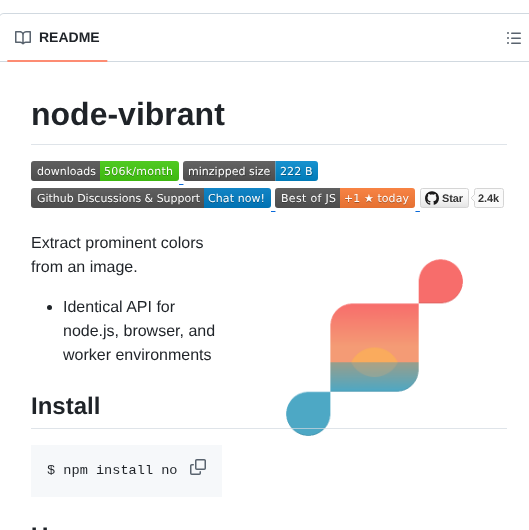Screen dimensions: 529x530
Task: Open the minzipped size 222 B badge
Action: 250,171
